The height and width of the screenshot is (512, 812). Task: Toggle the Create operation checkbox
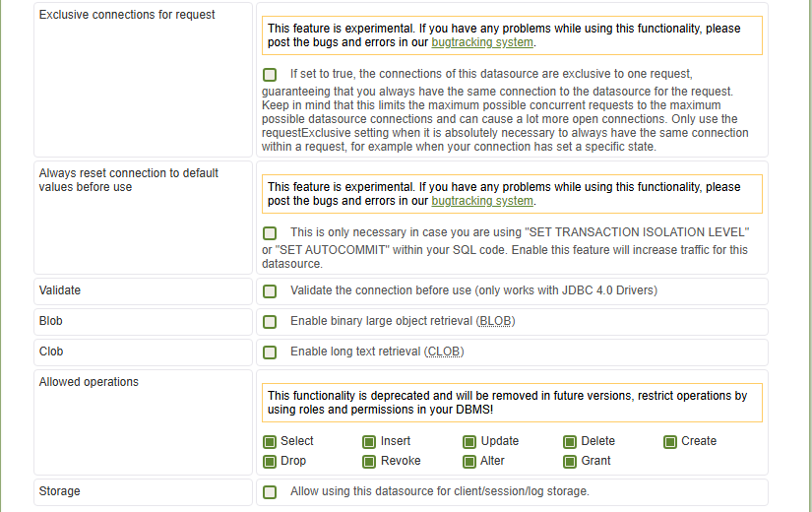(x=670, y=442)
